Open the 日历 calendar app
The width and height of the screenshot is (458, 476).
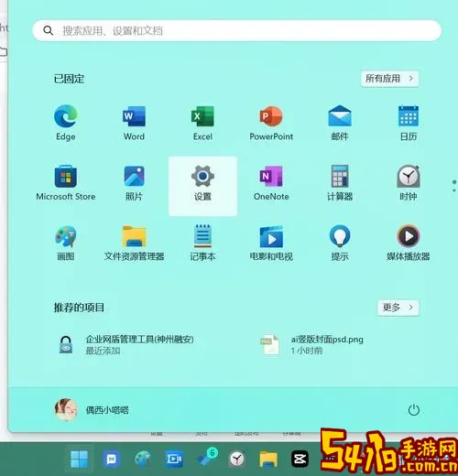tap(409, 123)
